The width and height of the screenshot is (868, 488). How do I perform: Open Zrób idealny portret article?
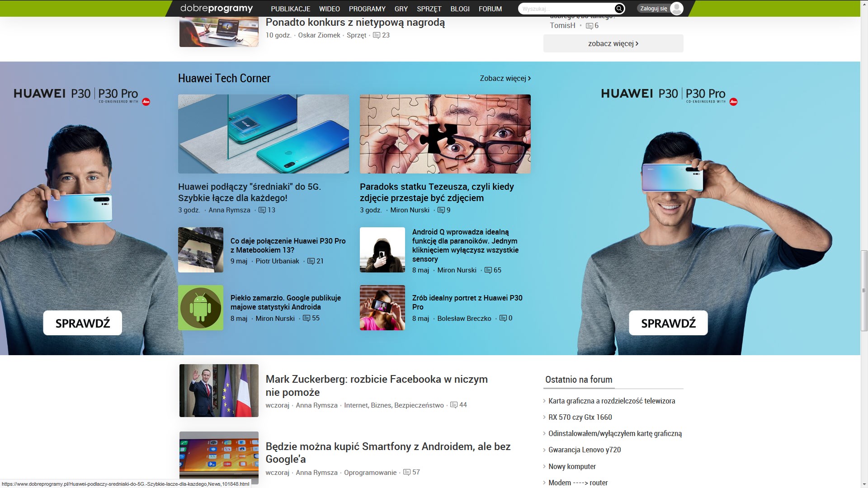[467, 302]
